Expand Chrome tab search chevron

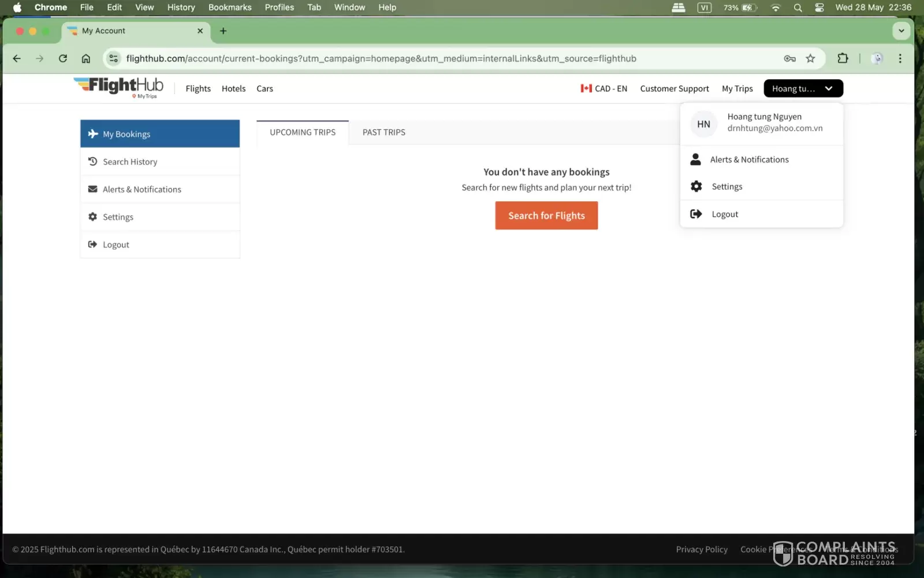[901, 31]
